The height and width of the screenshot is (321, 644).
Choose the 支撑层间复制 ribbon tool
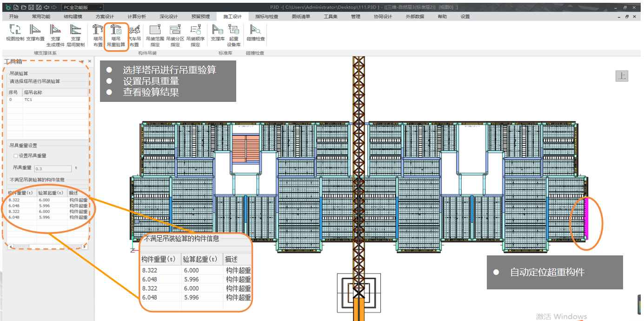click(x=75, y=33)
